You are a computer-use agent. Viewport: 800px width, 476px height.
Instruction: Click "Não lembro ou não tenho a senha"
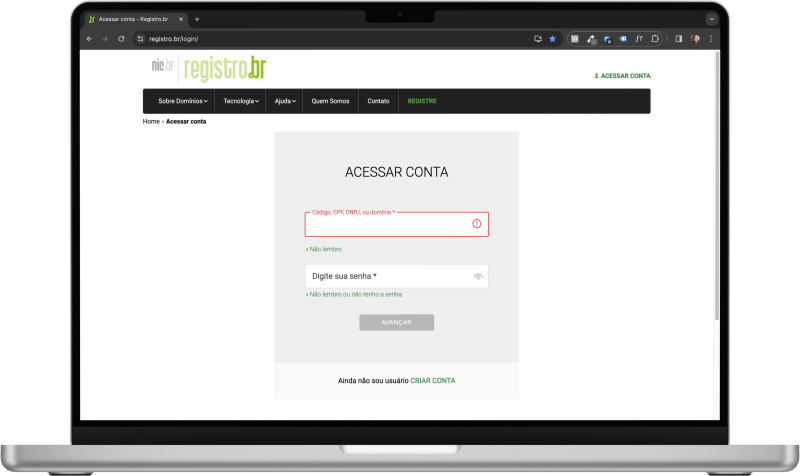click(x=356, y=295)
